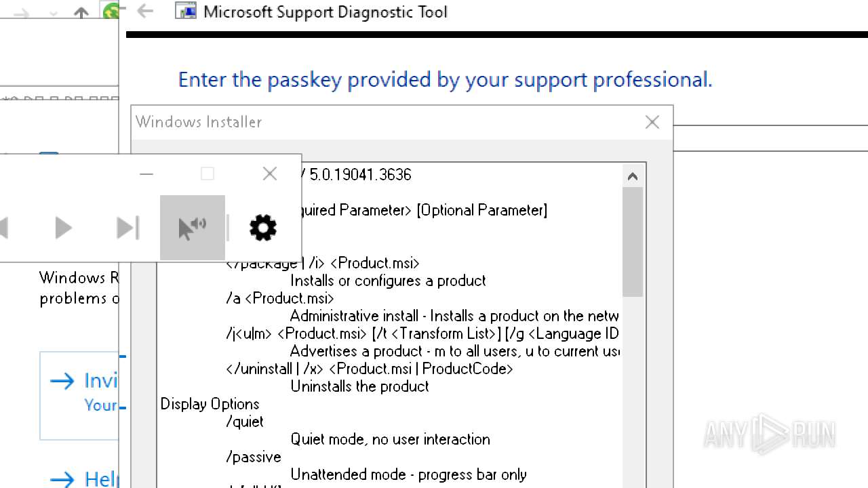Screen dimensions: 868x488
Task: Open the "Hel..." arrow link at bottom
Action: 81,479
